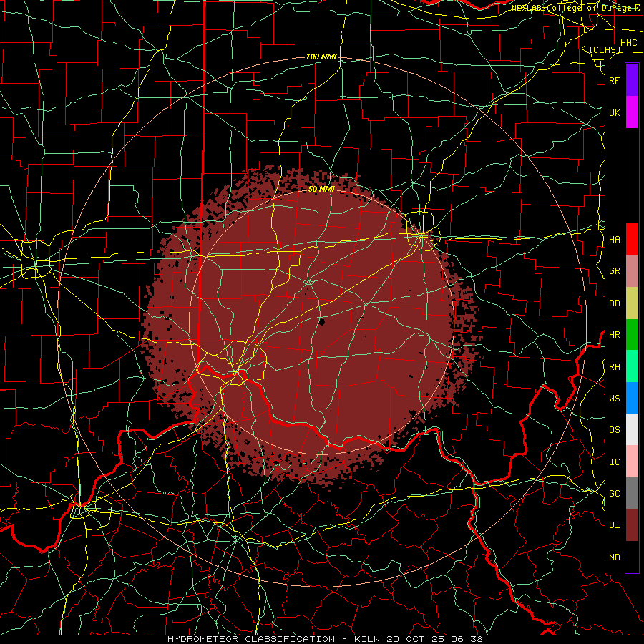Select the red HA legend swatch
This screenshot has height=644, width=644.
632,239
